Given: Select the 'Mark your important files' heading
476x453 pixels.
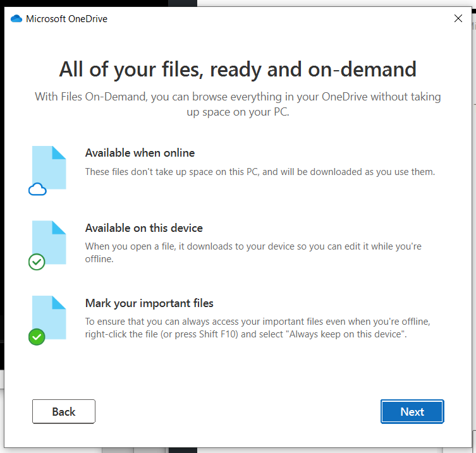Looking at the screenshot, I should (149, 303).
